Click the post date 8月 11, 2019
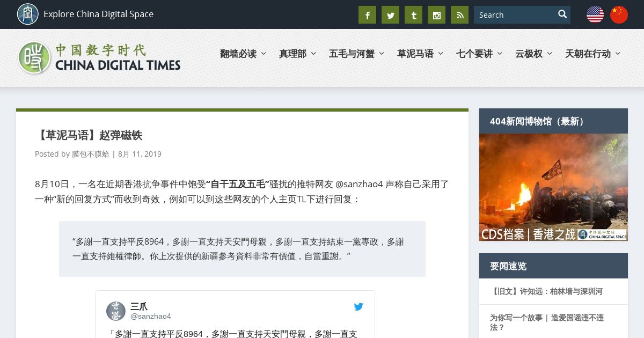Image resolution: width=644 pixels, height=338 pixels. click(x=140, y=154)
